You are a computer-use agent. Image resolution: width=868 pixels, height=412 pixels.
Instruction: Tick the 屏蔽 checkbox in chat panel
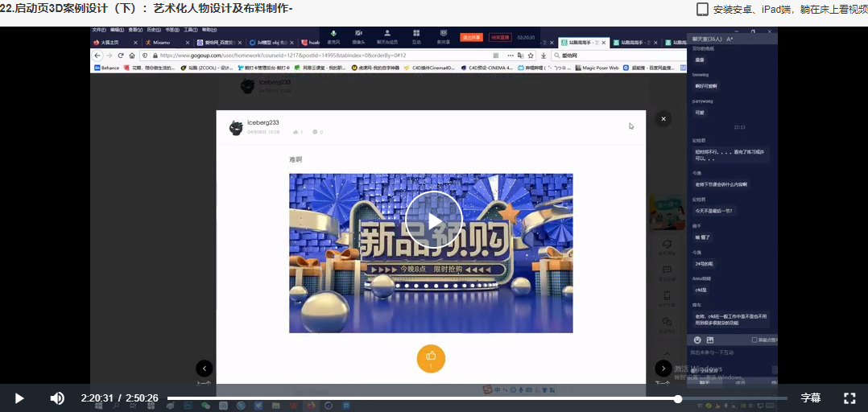pyautogui.click(x=754, y=340)
